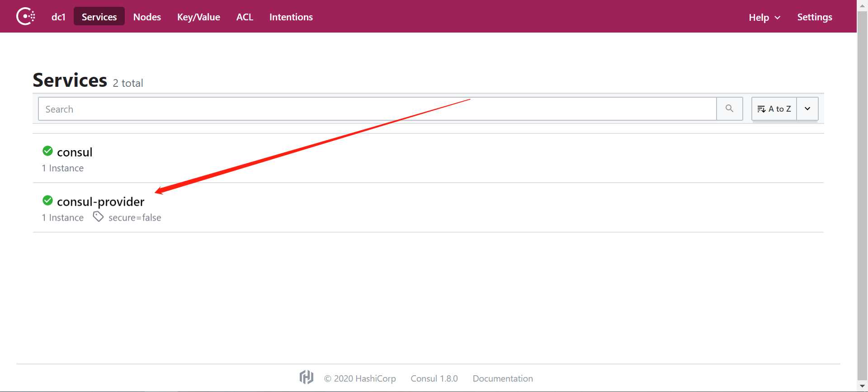Click the HashiCorp logo in footer

(307, 377)
